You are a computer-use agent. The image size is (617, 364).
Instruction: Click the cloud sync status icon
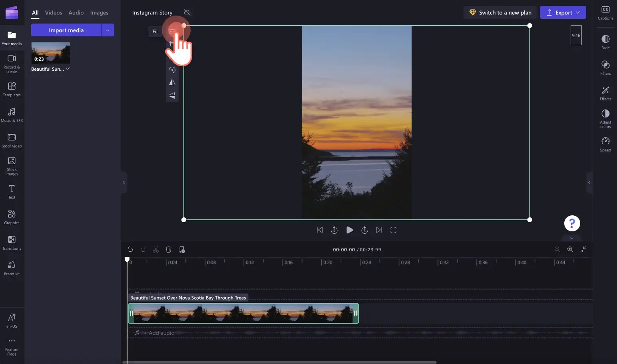(x=187, y=12)
